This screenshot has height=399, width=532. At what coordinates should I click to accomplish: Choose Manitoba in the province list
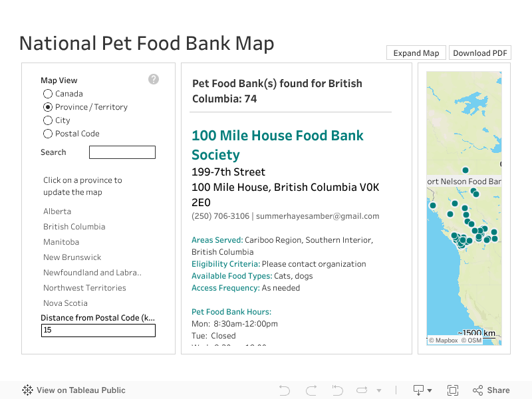(61, 242)
